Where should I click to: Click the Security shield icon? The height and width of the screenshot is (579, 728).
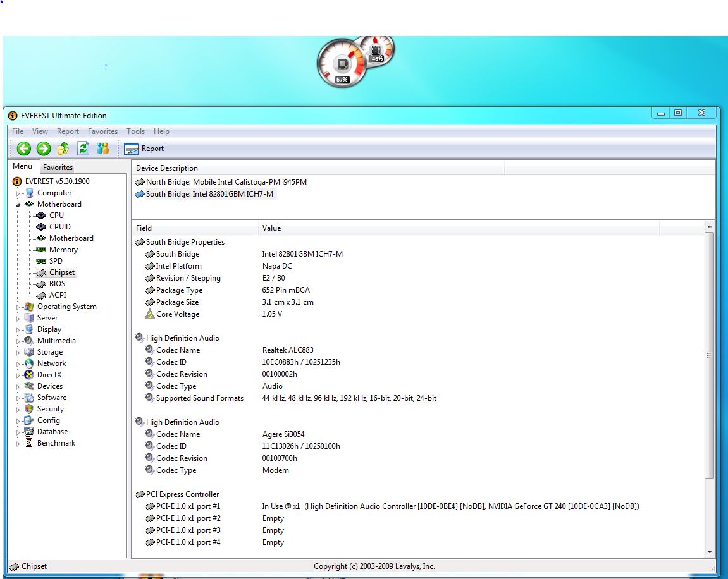tap(29, 409)
